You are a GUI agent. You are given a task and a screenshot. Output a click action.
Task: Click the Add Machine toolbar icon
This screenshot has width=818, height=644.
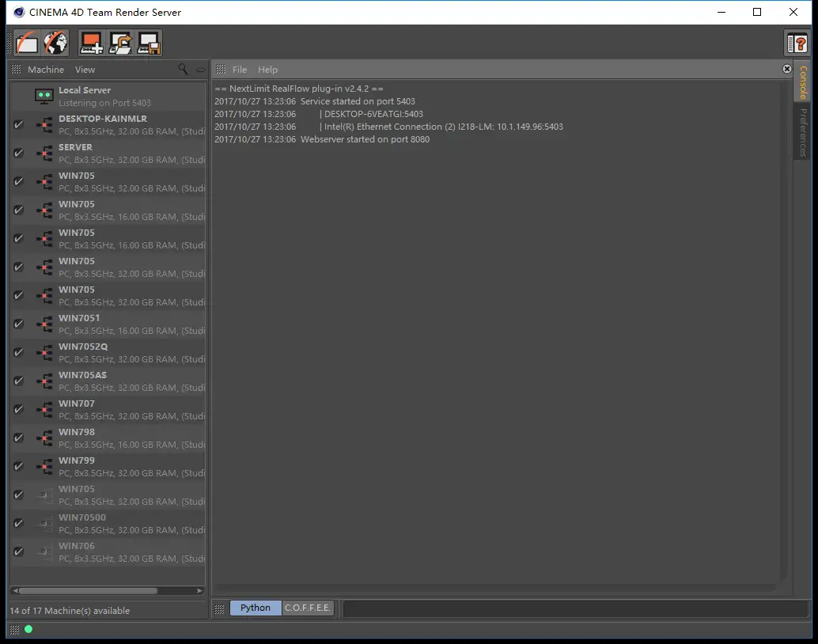point(92,43)
